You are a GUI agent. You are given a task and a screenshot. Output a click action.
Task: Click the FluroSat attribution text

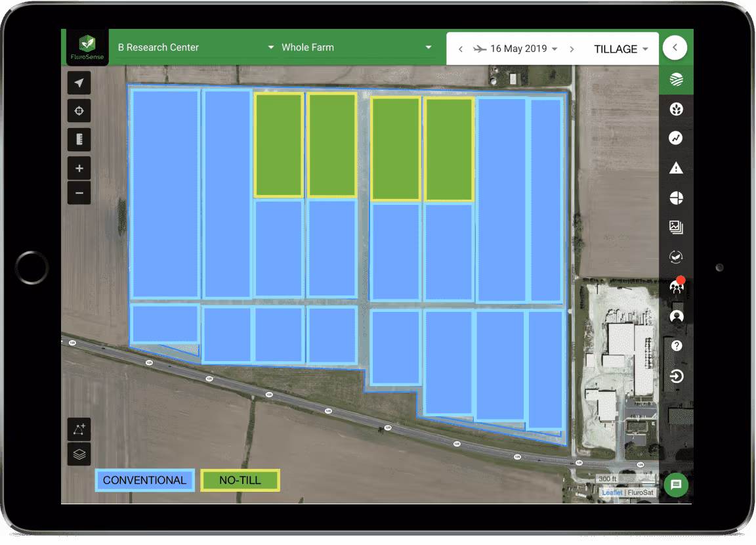coord(640,492)
